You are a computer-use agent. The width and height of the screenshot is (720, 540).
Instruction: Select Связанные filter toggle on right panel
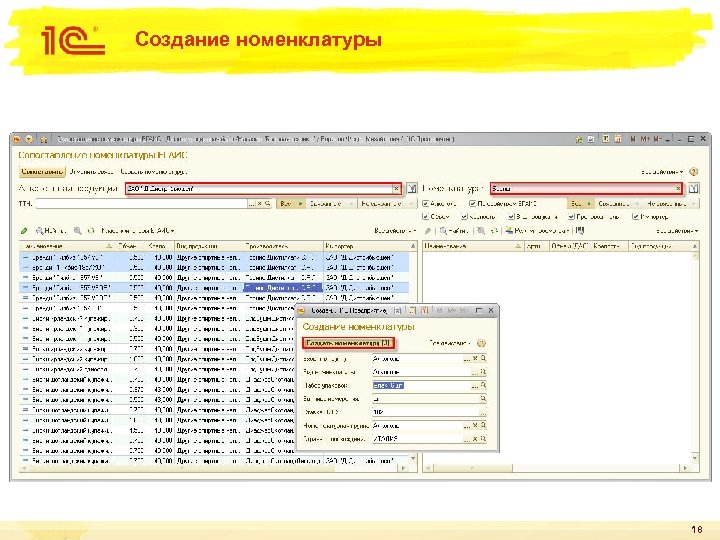(618, 203)
